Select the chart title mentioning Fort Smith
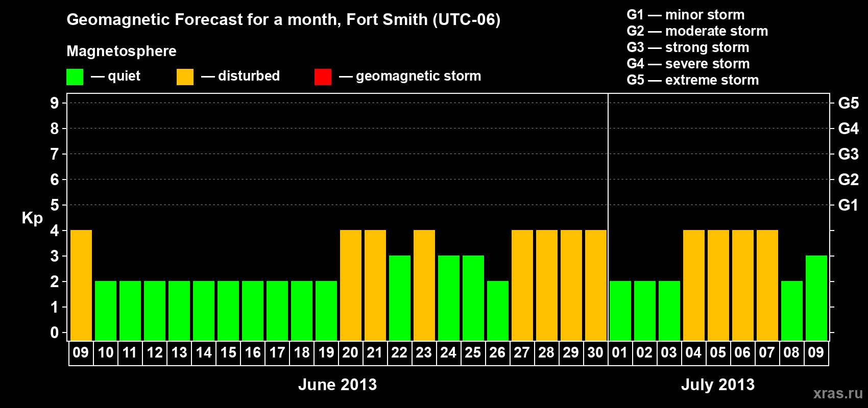 (x=283, y=20)
